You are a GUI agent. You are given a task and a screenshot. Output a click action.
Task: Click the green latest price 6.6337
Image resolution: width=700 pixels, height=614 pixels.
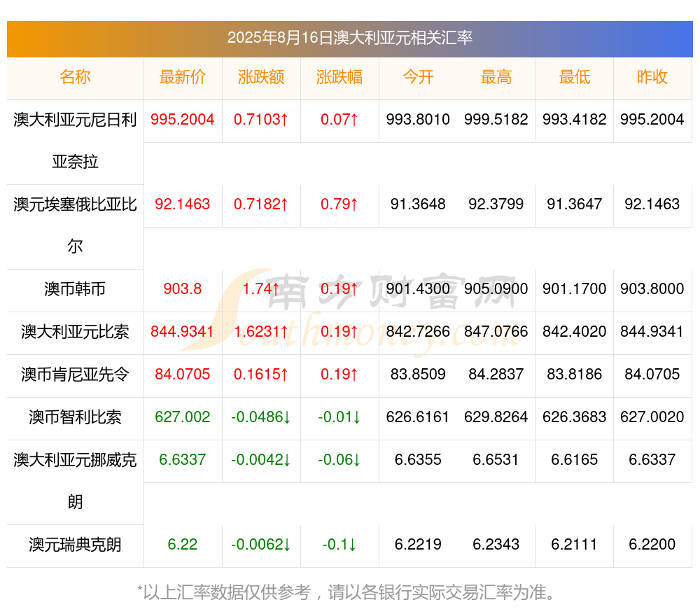click(x=183, y=459)
